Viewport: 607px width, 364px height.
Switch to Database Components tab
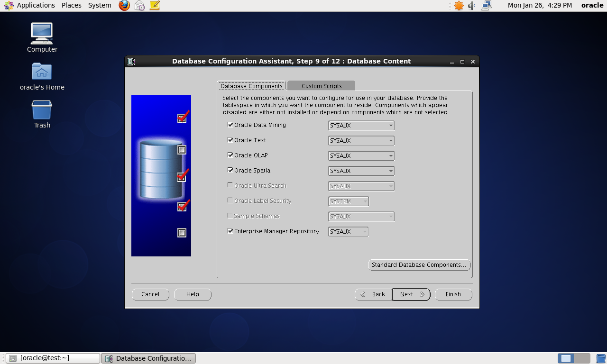click(251, 86)
